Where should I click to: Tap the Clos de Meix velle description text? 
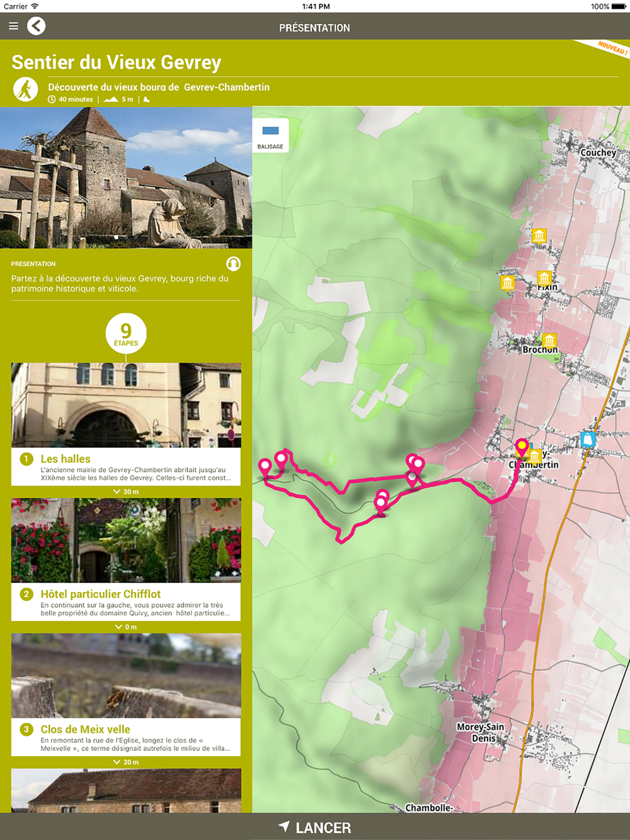click(x=135, y=745)
